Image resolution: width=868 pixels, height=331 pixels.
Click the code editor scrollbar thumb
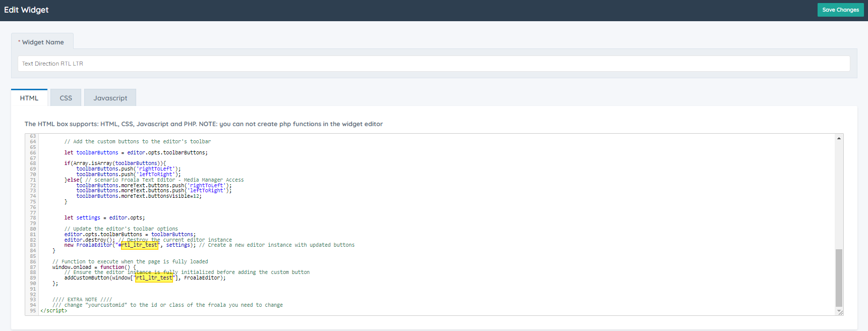point(839,278)
